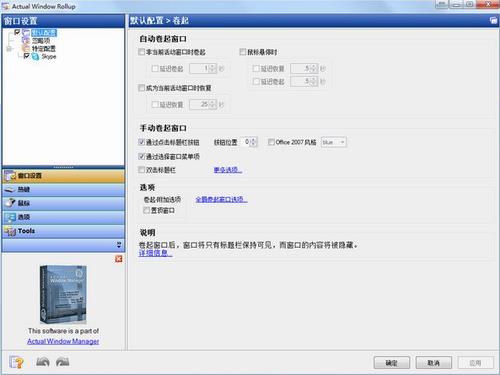Open the blue style dropdown
This screenshot has height=375, width=500.
(334, 142)
